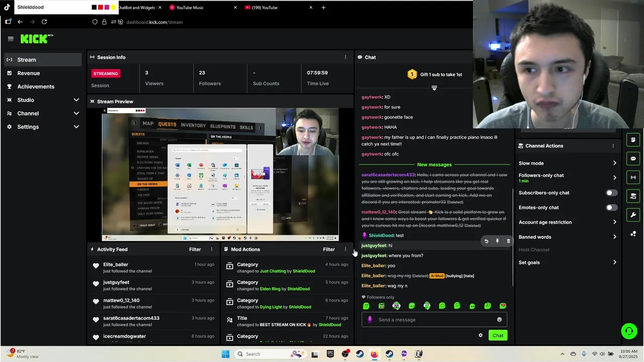Open the Activity Feed three-dot menu
Image resolution: width=644 pixels, height=362 pixels.
[211, 249]
